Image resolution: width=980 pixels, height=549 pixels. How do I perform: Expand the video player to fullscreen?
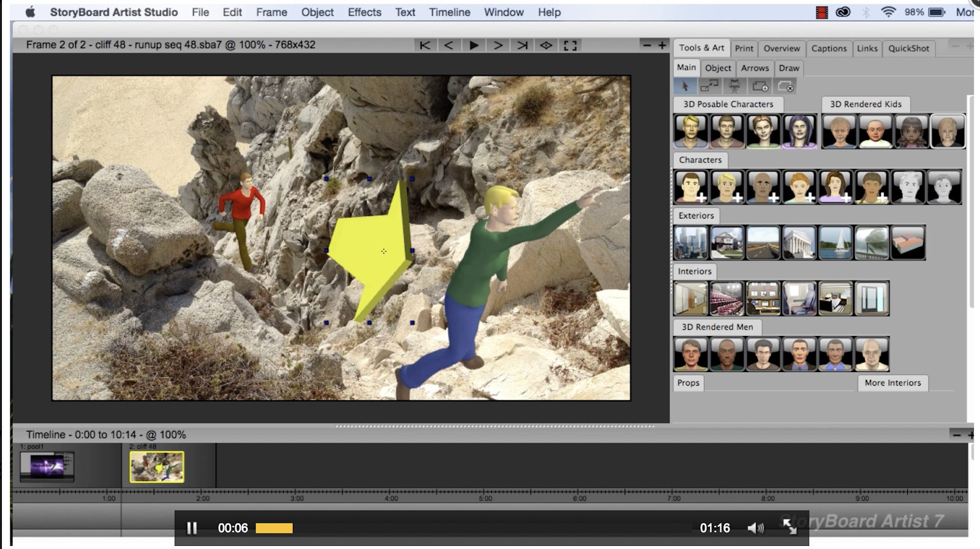pyautogui.click(x=790, y=527)
